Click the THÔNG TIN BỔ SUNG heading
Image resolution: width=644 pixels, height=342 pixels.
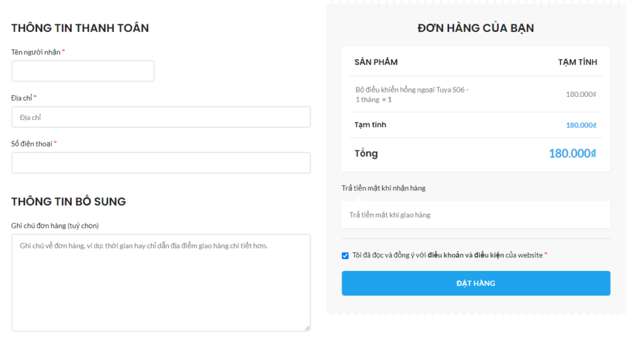coord(69,202)
